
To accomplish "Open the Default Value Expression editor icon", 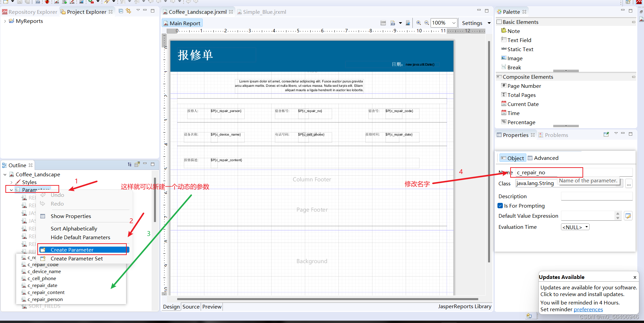I will click(x=628, y=216).
